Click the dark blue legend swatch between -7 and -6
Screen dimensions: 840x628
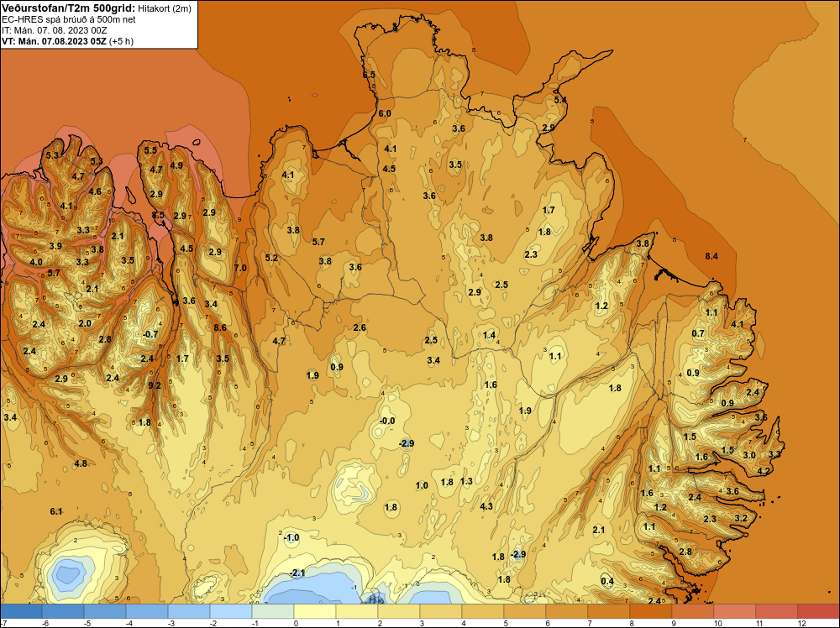point(22,611)
